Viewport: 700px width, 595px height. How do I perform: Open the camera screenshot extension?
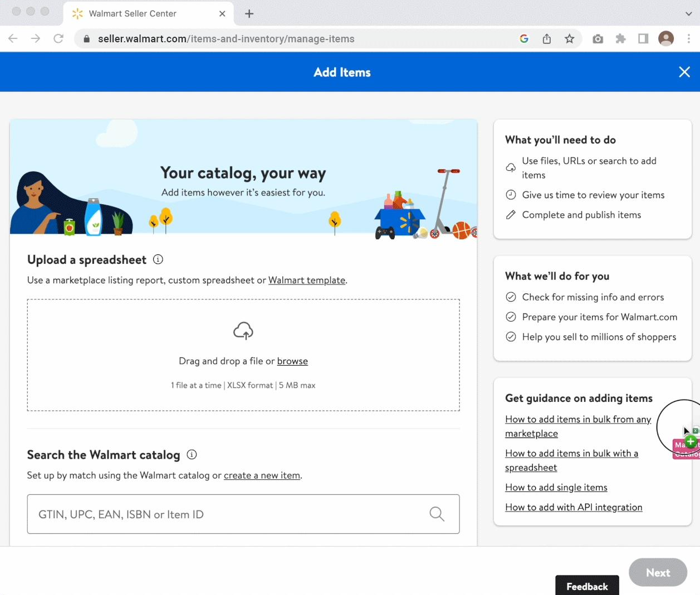point(598,38)
